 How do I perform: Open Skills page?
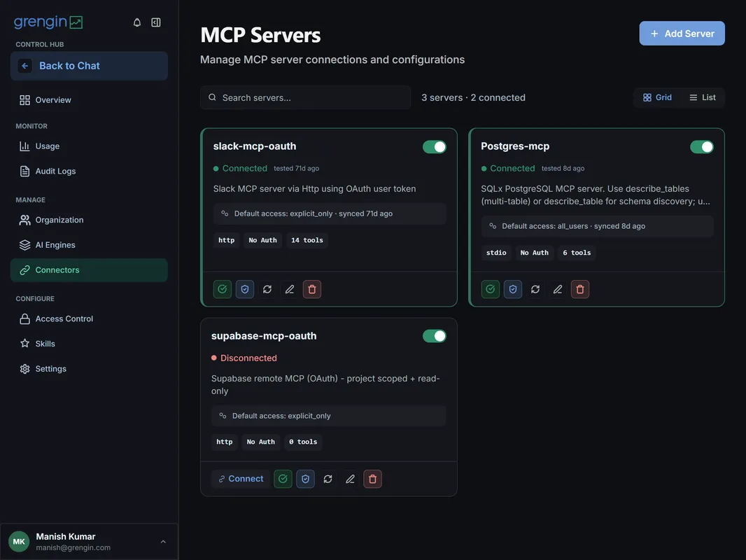pyautogui.click(x=89, y=344)
